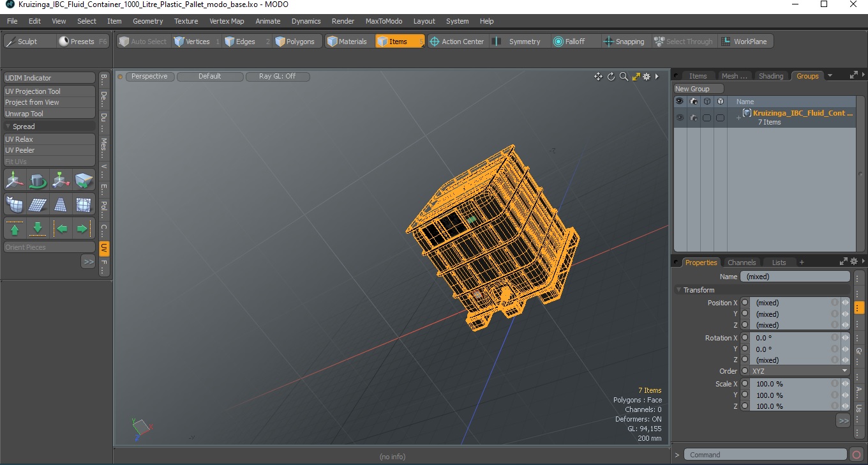Click the UDIM Indicator button
Image resolution: width=868 pixels, height=465 pixels.
point(49,78)
